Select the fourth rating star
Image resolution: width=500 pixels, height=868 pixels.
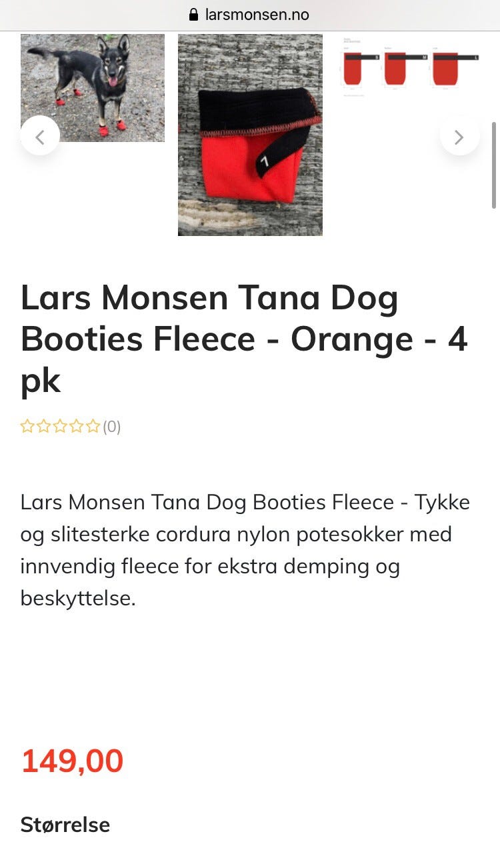click(x=77, y=427)
